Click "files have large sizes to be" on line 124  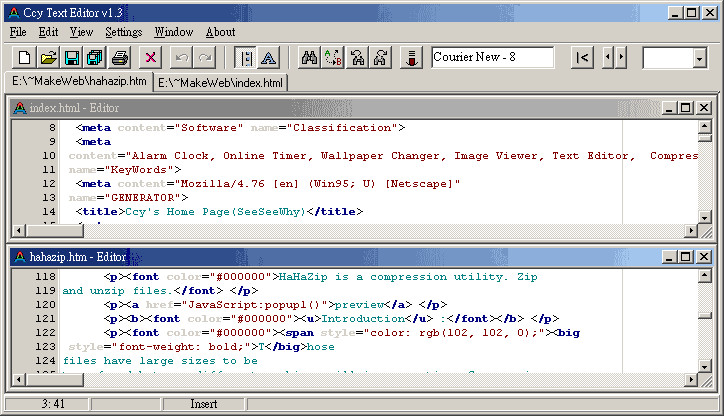(x=160, y=361)
